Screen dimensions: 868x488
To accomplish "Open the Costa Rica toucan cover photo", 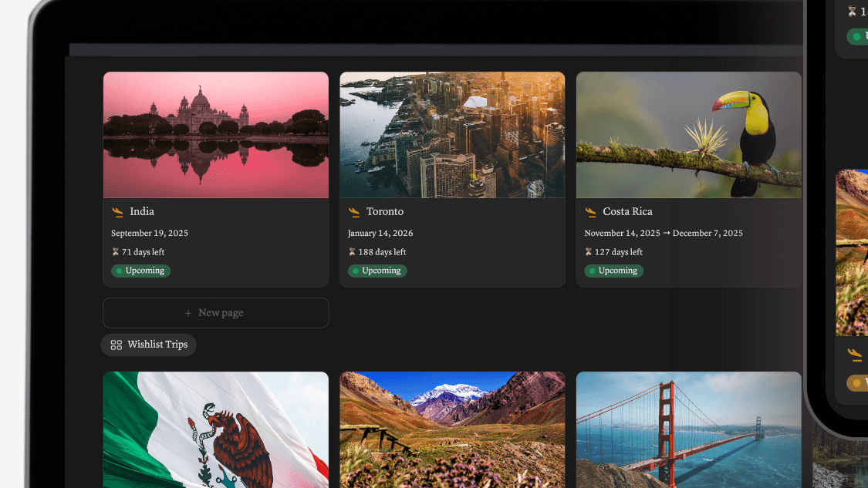I will (689, 135).
